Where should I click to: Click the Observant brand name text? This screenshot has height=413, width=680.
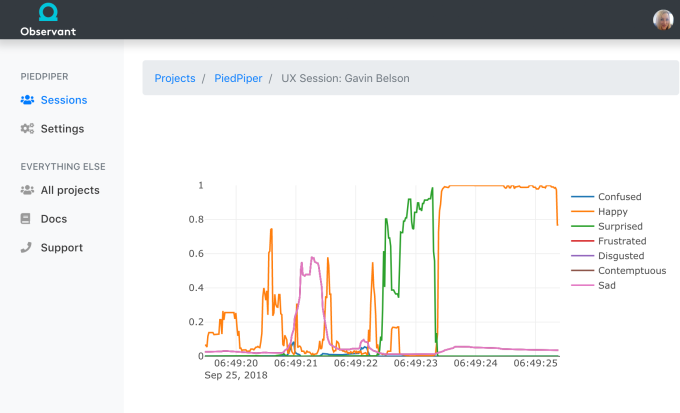point(48,31)
